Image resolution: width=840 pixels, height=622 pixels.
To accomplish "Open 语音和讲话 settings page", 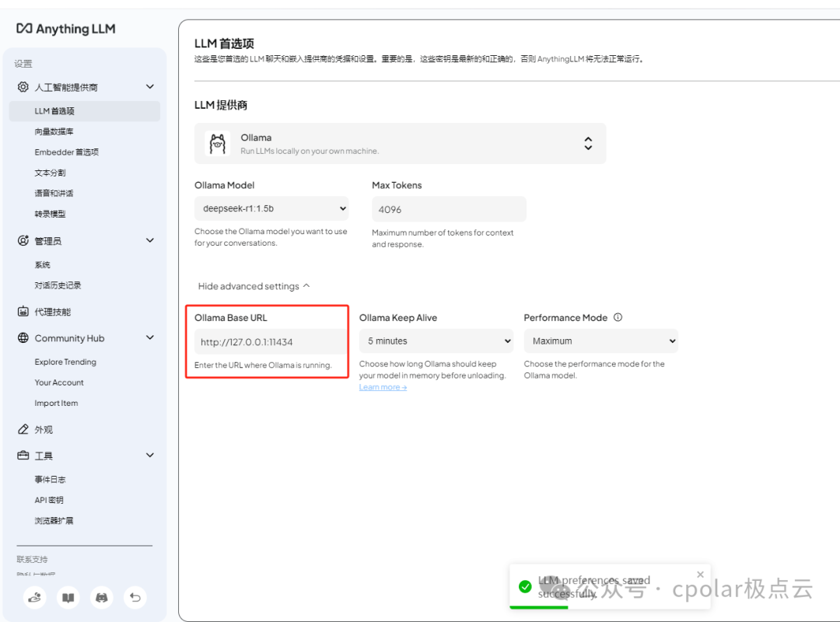I will coord(54,194).
